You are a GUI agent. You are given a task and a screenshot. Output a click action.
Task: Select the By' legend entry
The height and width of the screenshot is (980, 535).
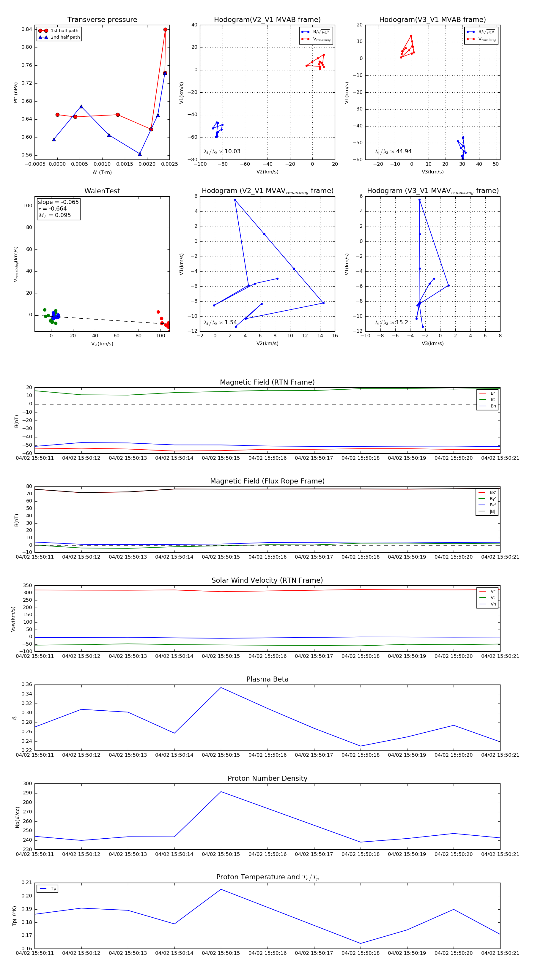point(487,498)
